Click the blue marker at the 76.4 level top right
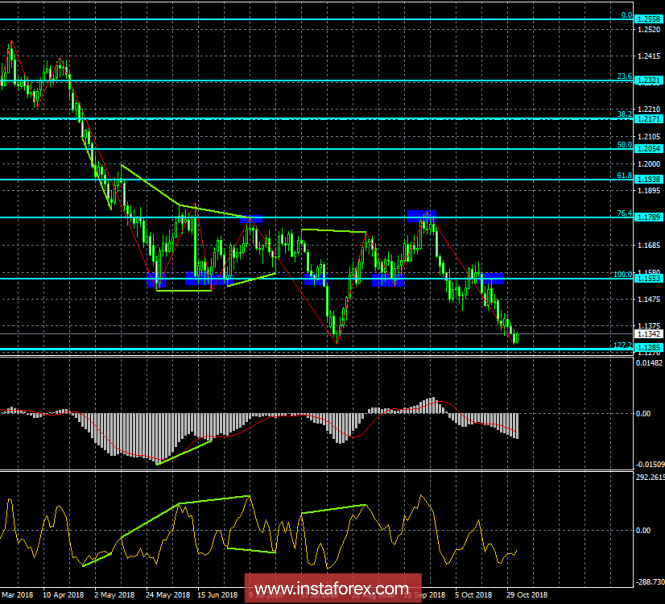The width and height of the screenshot is (665, 604). 422,214
